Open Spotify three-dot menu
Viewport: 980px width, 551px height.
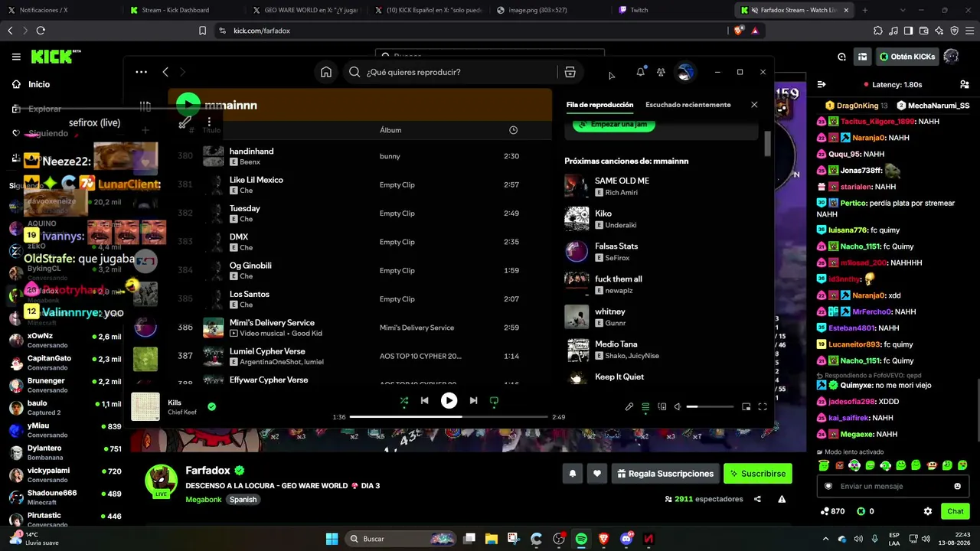point(141,72)
